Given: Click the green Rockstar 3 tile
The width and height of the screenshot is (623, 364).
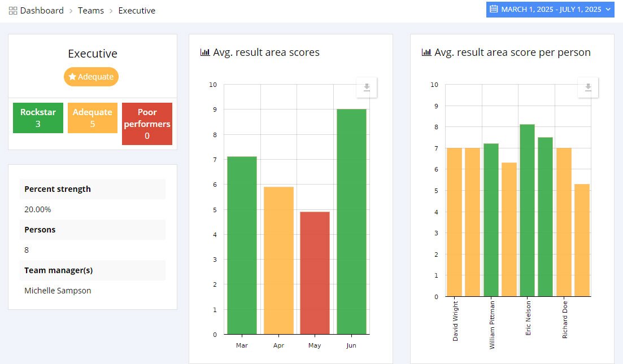Looking at the screenshot, I should pyautogui.click(x=37, y=118).
